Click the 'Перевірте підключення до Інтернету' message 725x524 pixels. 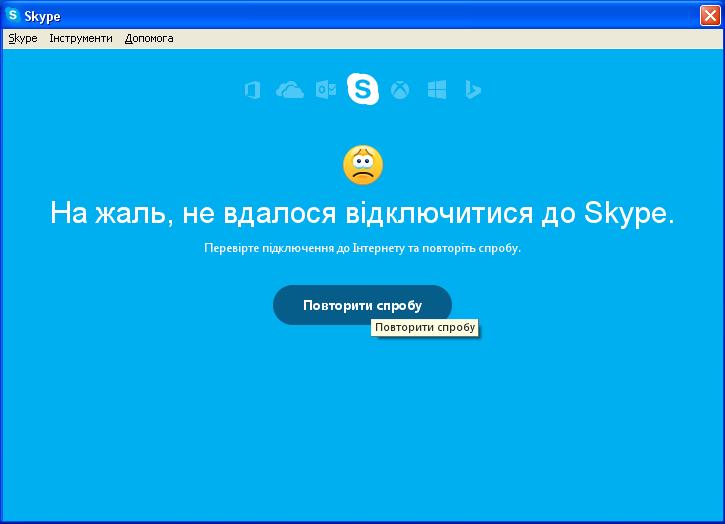click(x=362, y=248)
